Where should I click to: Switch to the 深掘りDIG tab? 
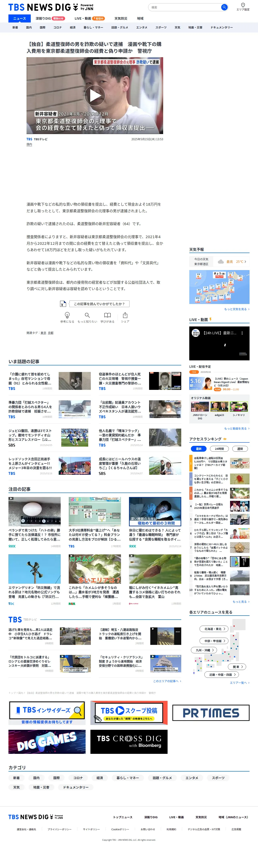[x=50, y=18]
